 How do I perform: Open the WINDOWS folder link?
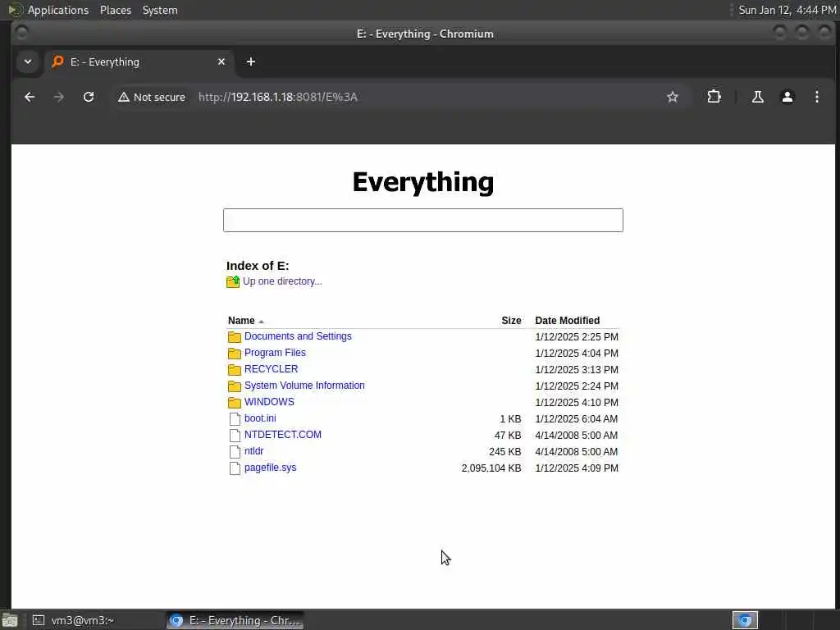point(269,402)
